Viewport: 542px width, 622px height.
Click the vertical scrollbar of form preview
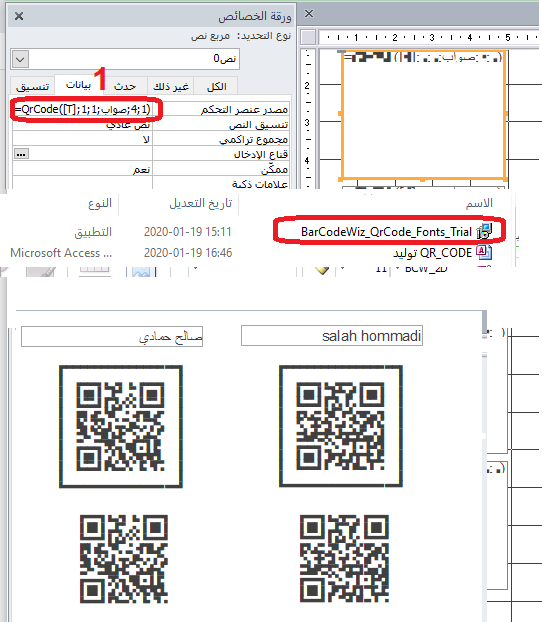click(x=484, y=464)
